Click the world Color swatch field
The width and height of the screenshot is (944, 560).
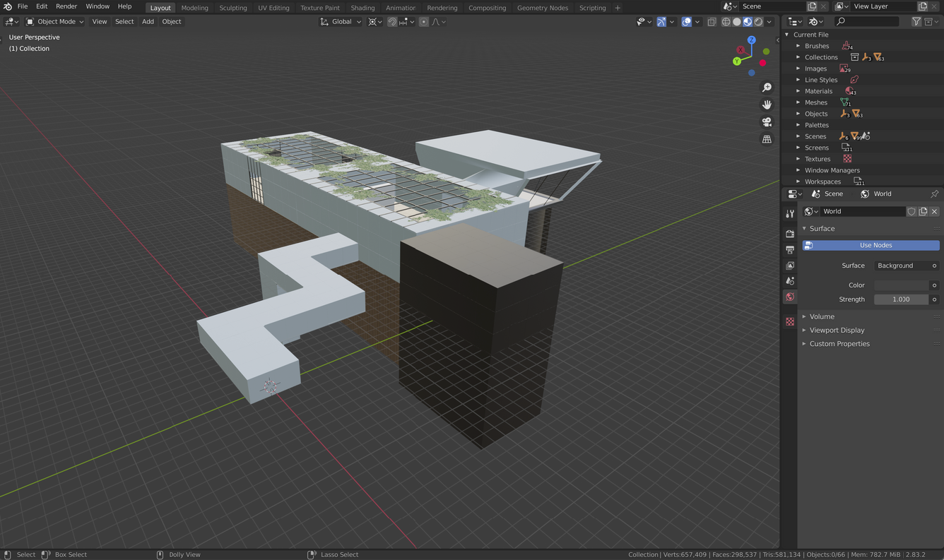point(901,285)
